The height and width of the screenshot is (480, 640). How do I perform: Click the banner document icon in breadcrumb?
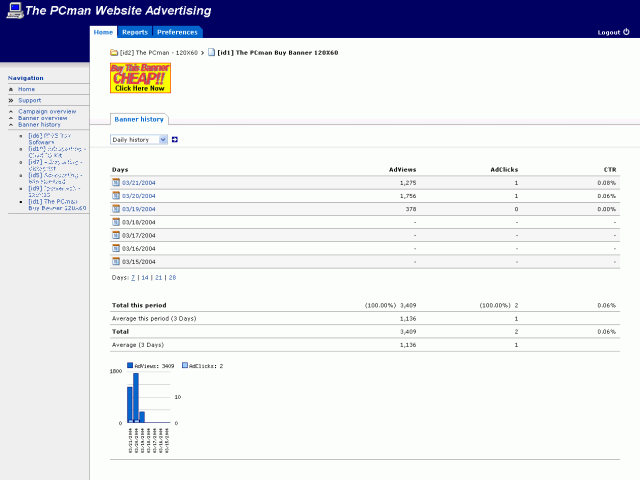coord(211,52)
